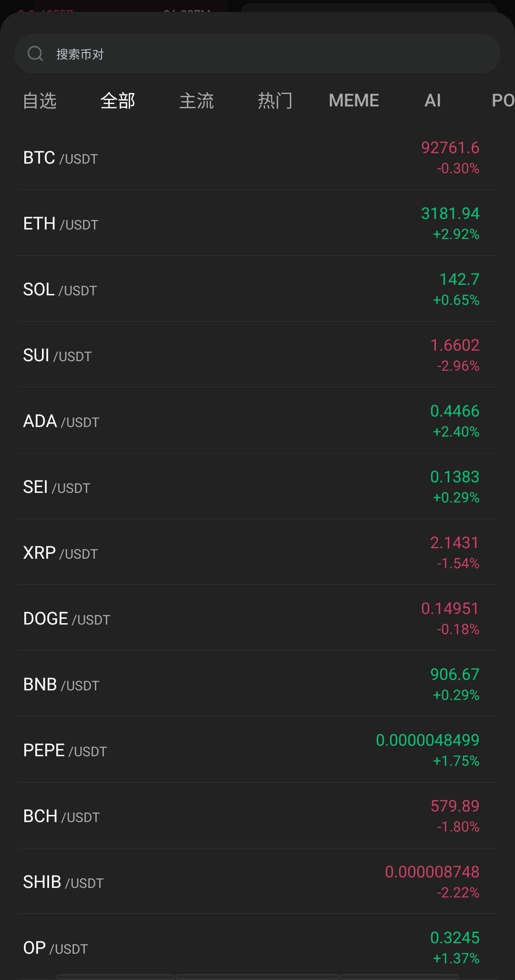The image size is (515, 980).
Task: Tap the SHIB/USDT pair
Action: pyautogui.click(x=257, y=882)
